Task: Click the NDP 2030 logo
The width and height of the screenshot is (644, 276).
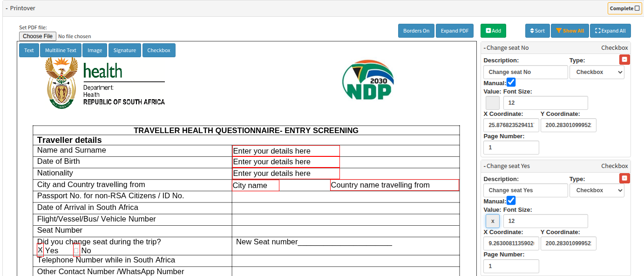Action: tap(368, 80)
